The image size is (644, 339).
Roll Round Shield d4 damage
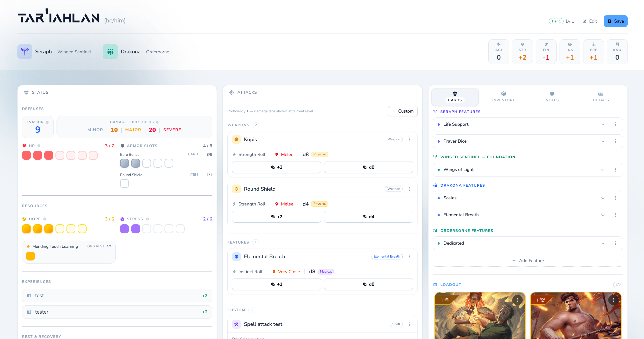(x=368, y=217)
